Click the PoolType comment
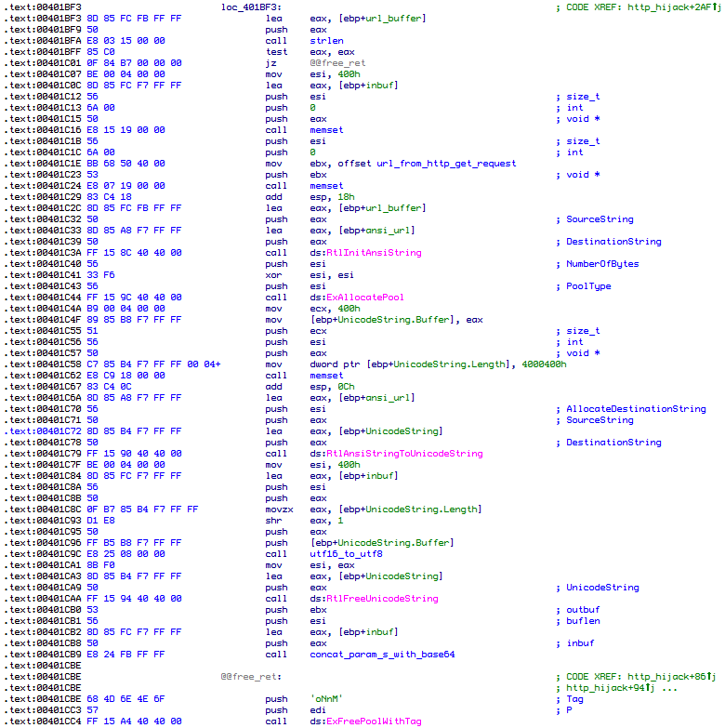725x728 pixels. tap(588, 286)
